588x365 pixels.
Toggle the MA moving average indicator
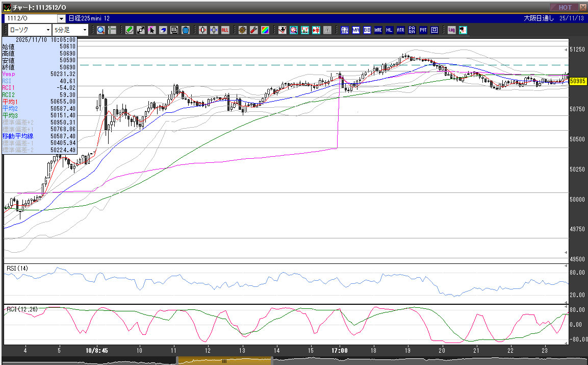click(x=356, y=30)
